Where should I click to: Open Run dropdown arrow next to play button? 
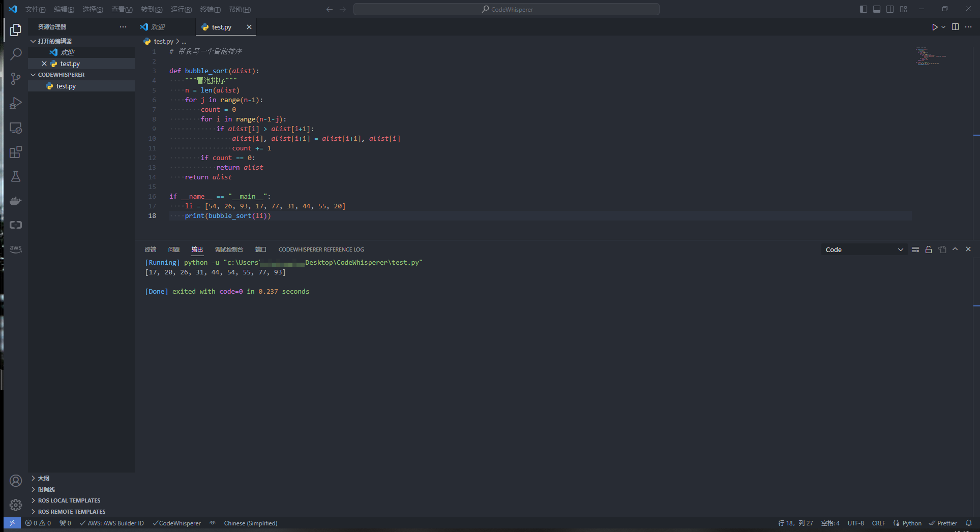(x=943, y=27)
